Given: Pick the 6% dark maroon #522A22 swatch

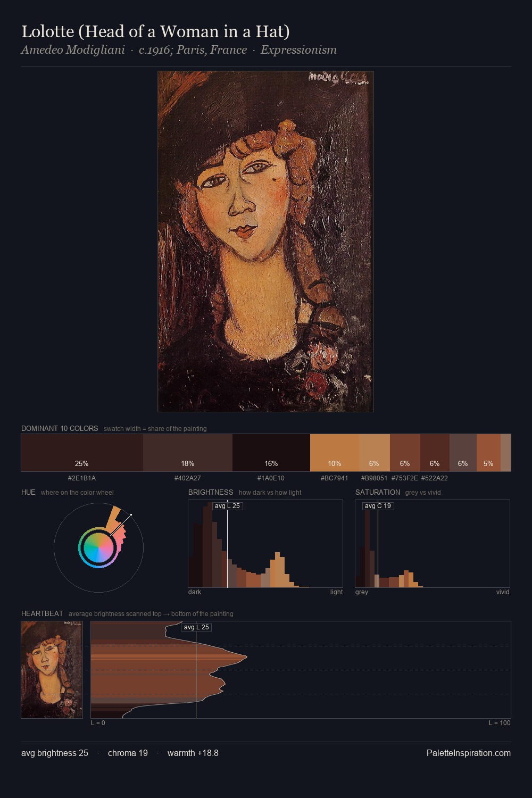Looking at the screenshot, I should [x=435, y=453].
